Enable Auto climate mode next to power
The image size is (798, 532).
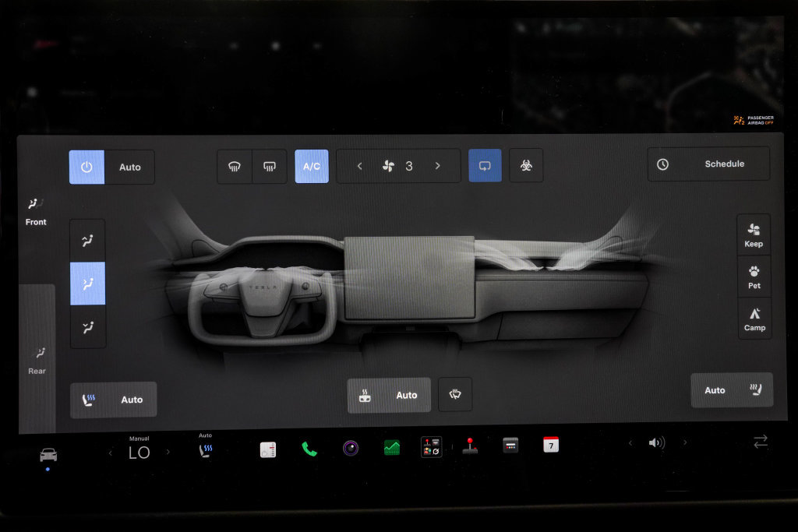click(130, 167)
